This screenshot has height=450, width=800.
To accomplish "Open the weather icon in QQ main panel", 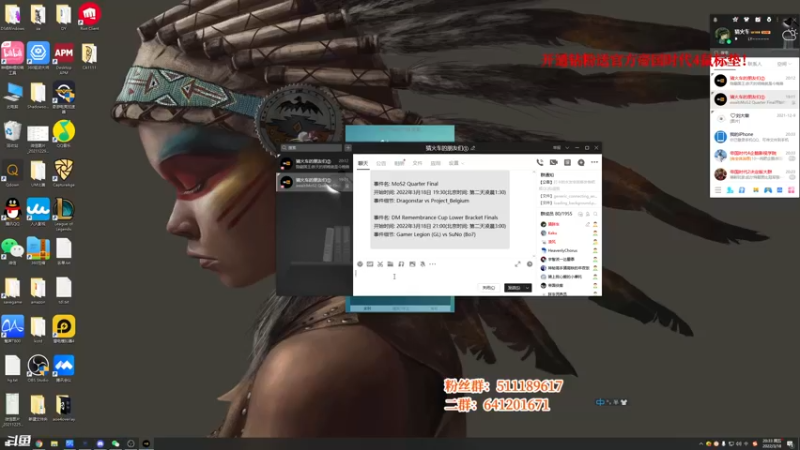I will pos(789,35).
